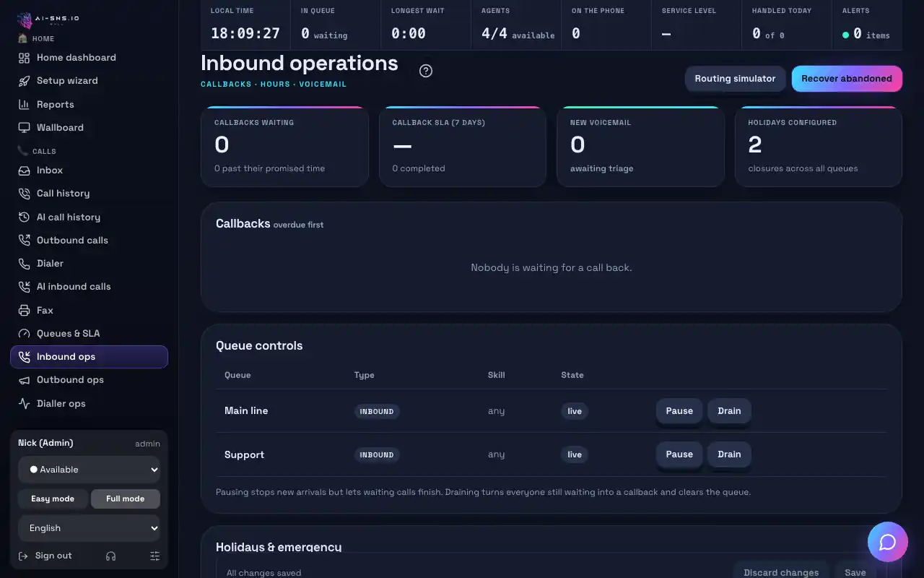Screen dimensions: 924x578
Task: Switch to Full mode
Action: point(126,499)
